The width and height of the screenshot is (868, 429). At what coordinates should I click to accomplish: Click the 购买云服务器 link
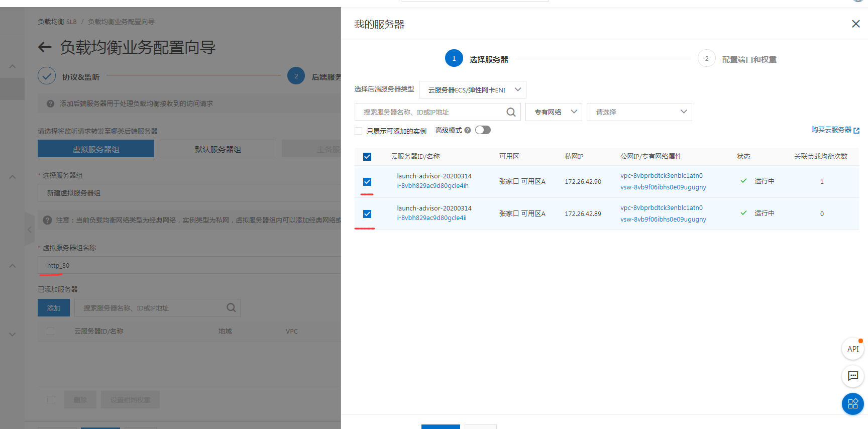point(831,130)
